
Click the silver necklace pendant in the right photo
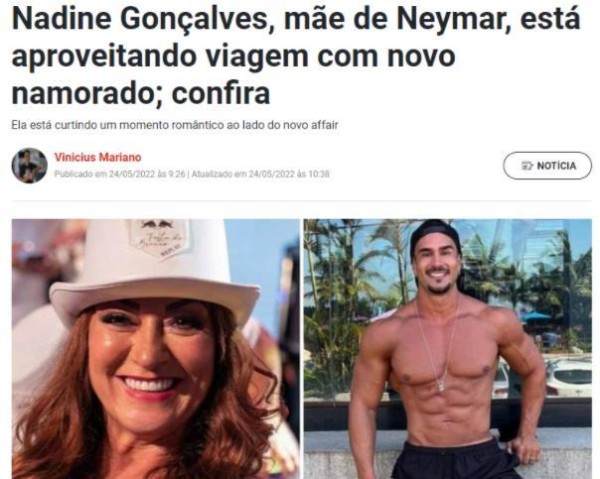(441, 386)
